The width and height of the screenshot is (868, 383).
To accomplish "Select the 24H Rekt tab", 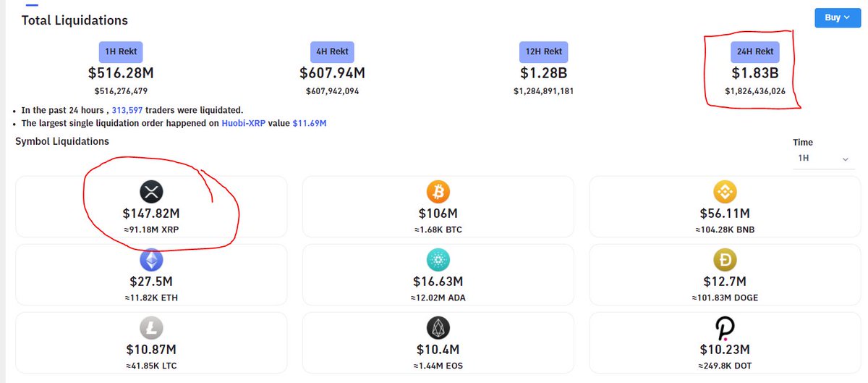I will (x=755, y=51).
